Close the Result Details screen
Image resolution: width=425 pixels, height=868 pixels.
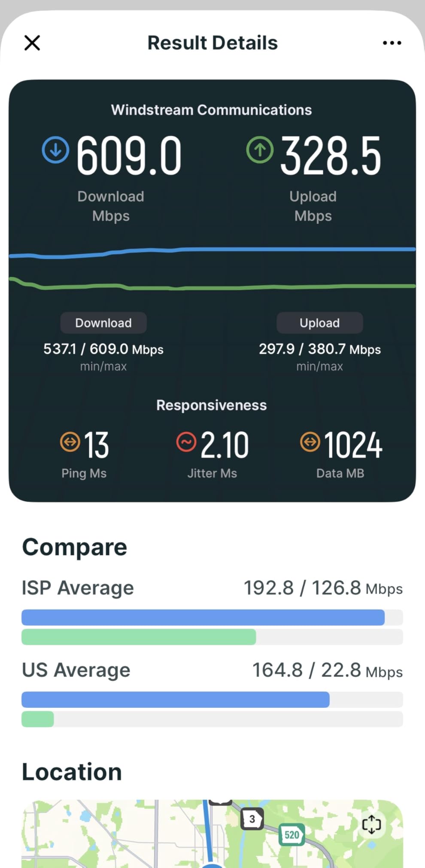32,43
